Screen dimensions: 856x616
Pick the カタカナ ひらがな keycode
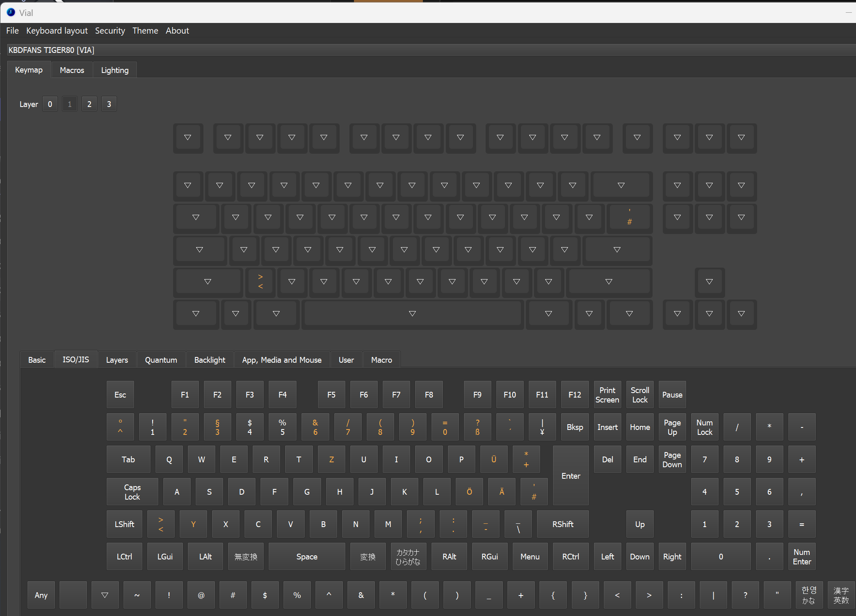[408, 556]
